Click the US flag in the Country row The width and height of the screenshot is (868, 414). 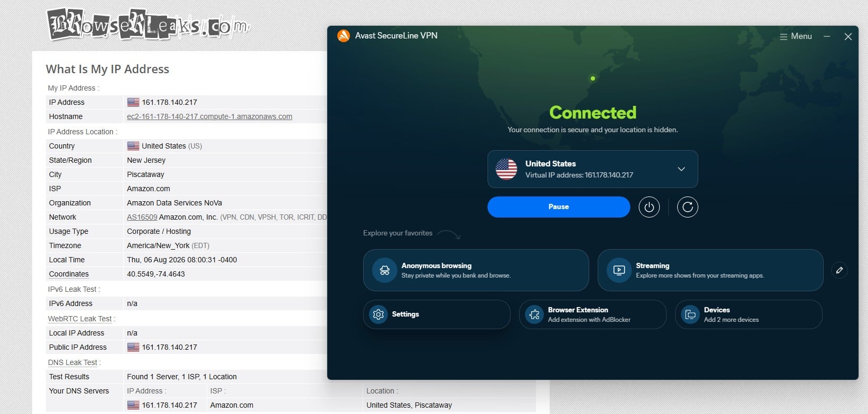133,146
